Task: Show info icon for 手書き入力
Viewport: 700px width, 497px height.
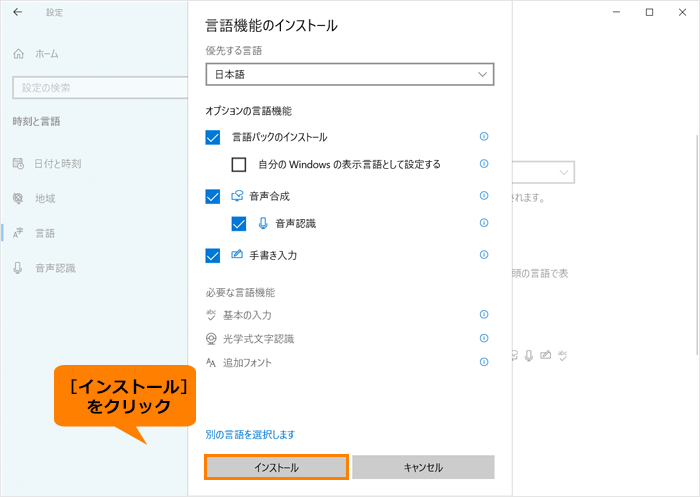Action: tap(484, 255)
